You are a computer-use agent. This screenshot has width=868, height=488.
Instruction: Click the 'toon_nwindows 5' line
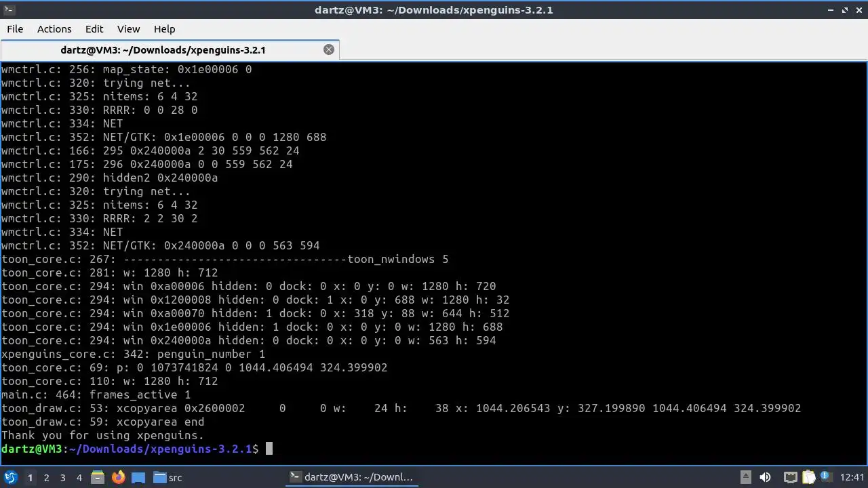pos(224,259)
